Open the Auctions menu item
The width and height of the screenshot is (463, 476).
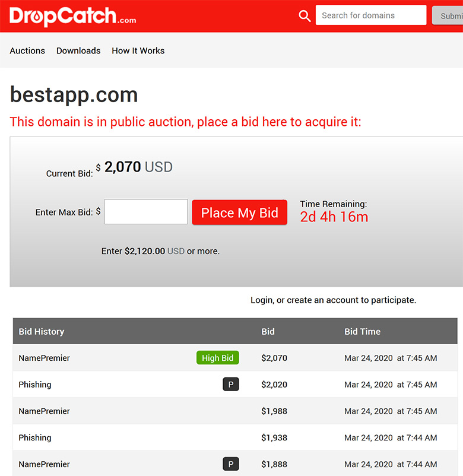pos(27,50)
